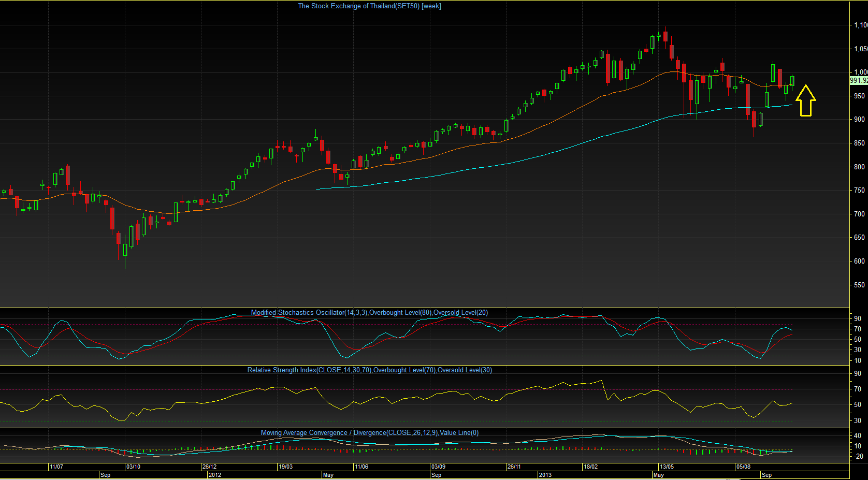This screenshot has width=868, height=480.
Task: Click the highlighted 991.92 current price label
Action: 859,80
